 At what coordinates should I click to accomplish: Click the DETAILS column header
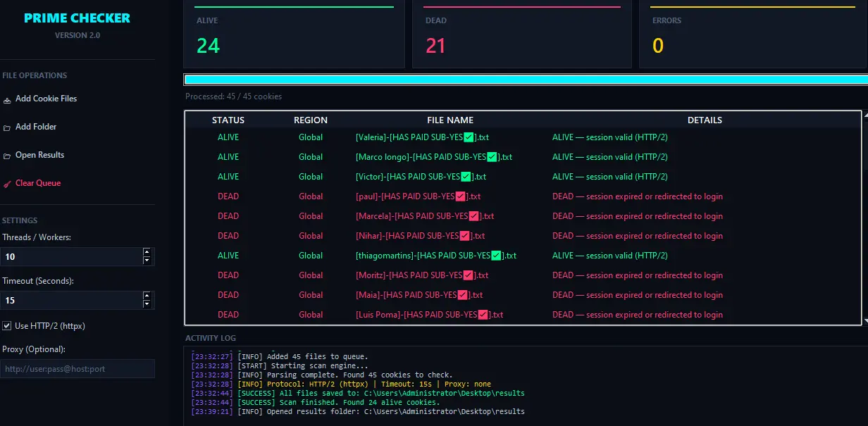705,120
